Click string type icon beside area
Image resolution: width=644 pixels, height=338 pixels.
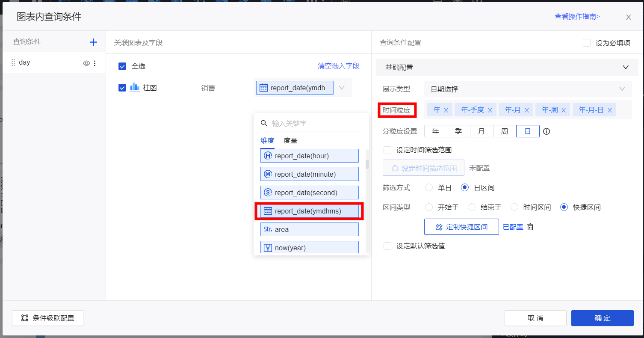click(268, 229)
